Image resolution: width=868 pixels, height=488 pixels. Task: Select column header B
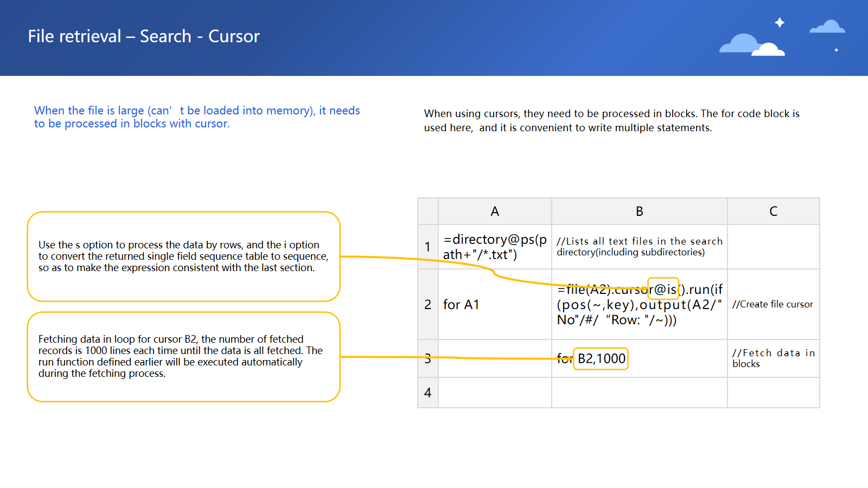tap(639, 211)
